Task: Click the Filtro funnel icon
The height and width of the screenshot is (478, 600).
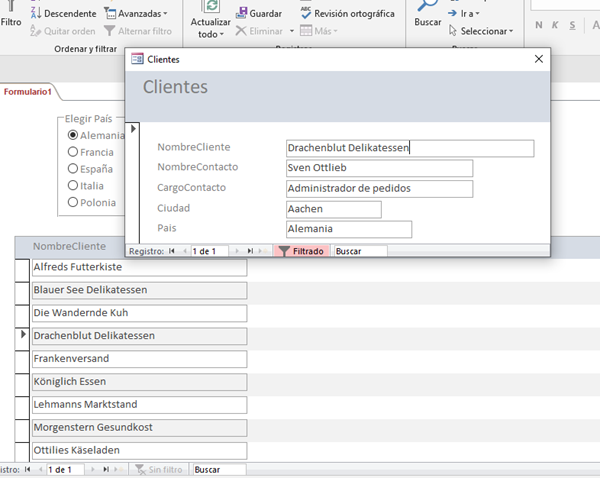Action: click(x=11, y=6)
